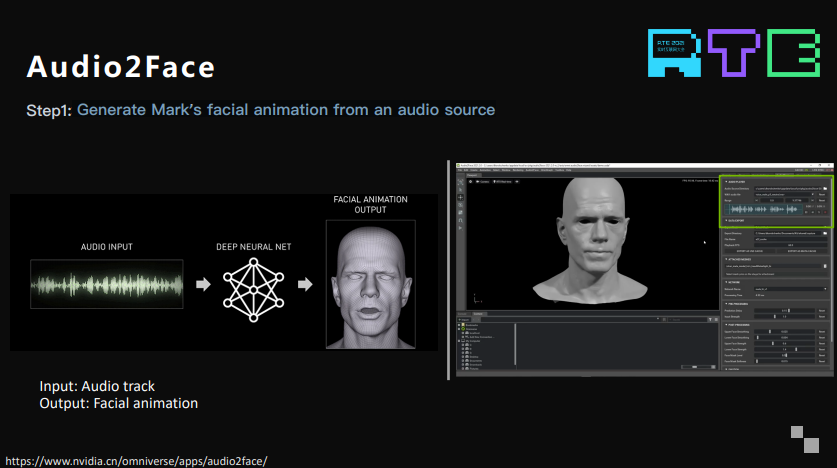Click the red record button under the waveform
Image resolution: width=837 pixels, height=468 pixels.
click(825, 212)
